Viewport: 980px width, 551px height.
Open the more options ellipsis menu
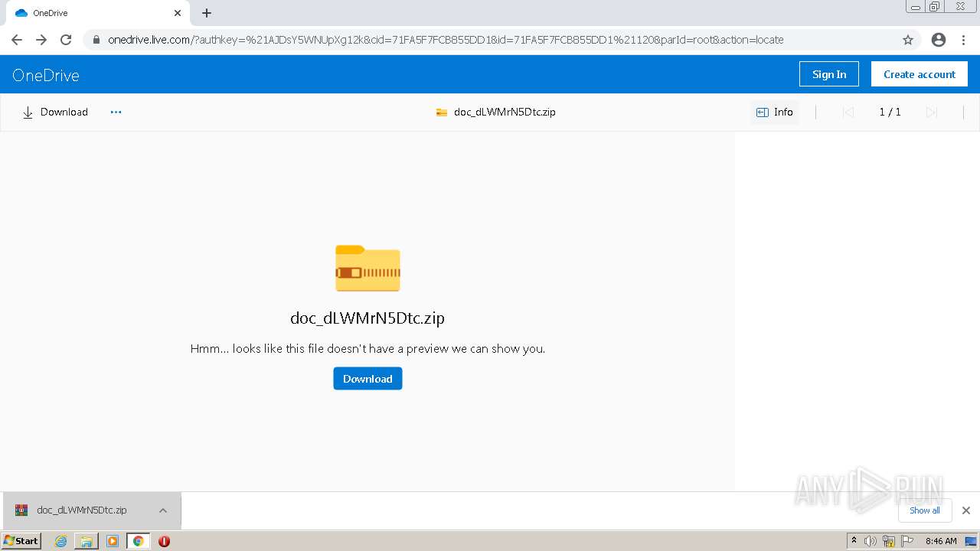coord(116,112)
